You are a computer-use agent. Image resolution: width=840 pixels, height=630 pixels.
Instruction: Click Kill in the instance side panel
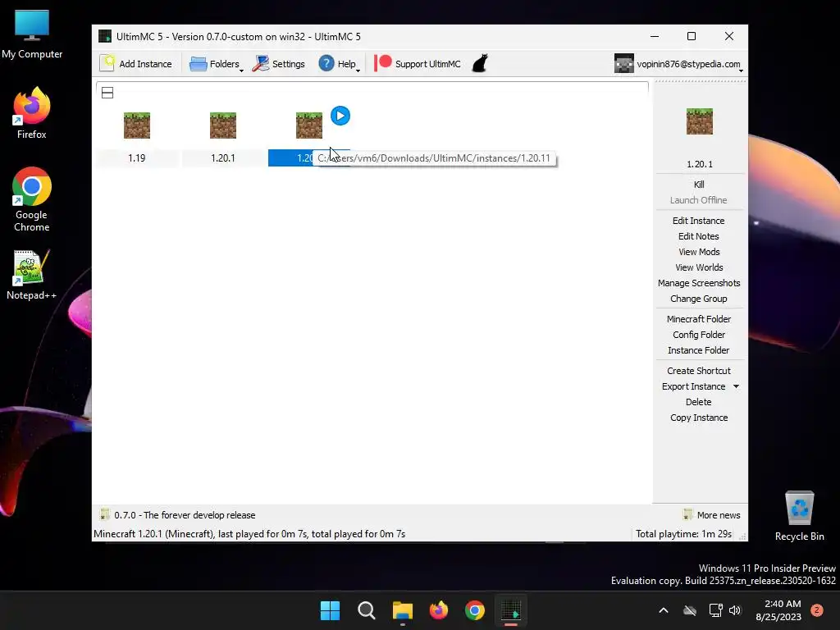(699, 185)
